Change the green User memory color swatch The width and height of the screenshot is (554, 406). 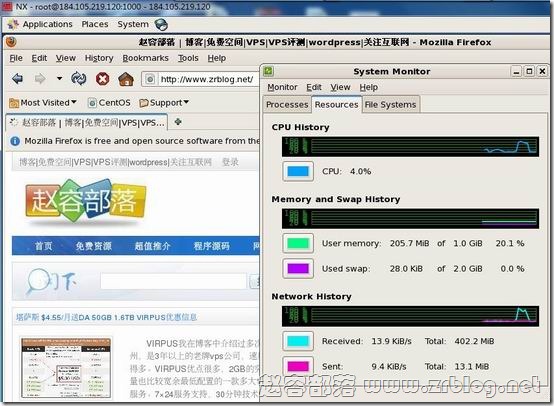298,243
